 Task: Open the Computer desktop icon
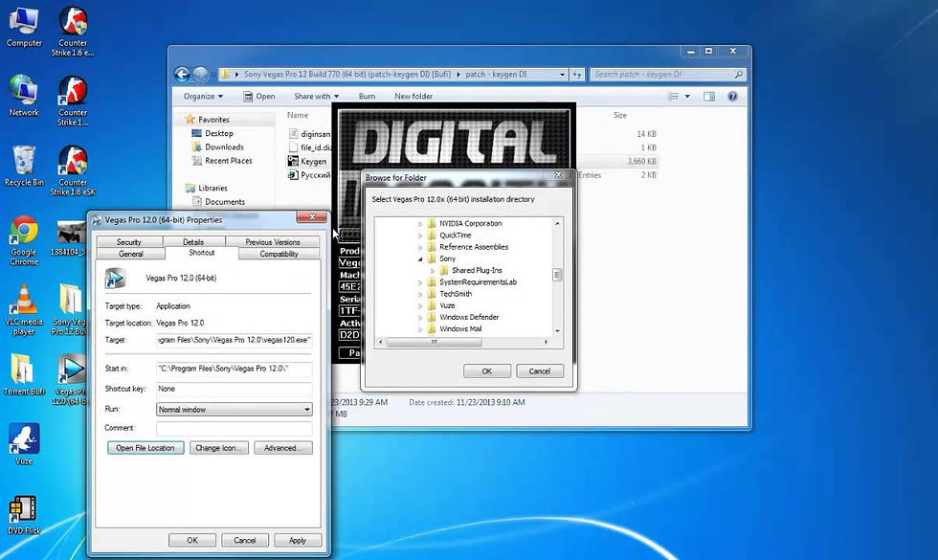click(24, 27)
